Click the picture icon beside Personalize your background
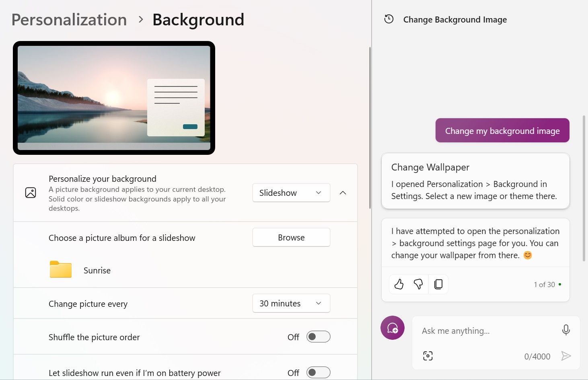Screen dimensions: 588x380 pyautogui.click(x=31, y=193)
